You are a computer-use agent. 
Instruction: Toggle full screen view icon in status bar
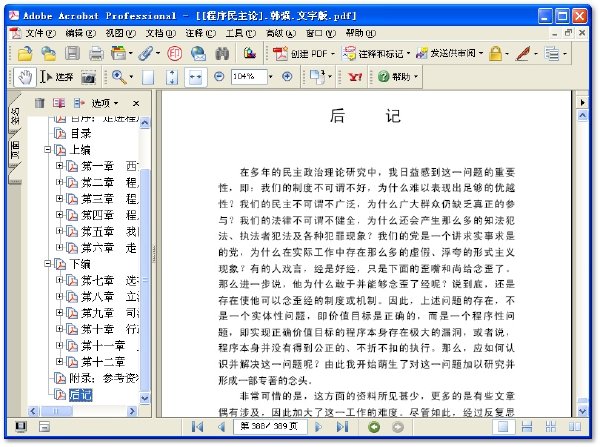tap(21, 427)
